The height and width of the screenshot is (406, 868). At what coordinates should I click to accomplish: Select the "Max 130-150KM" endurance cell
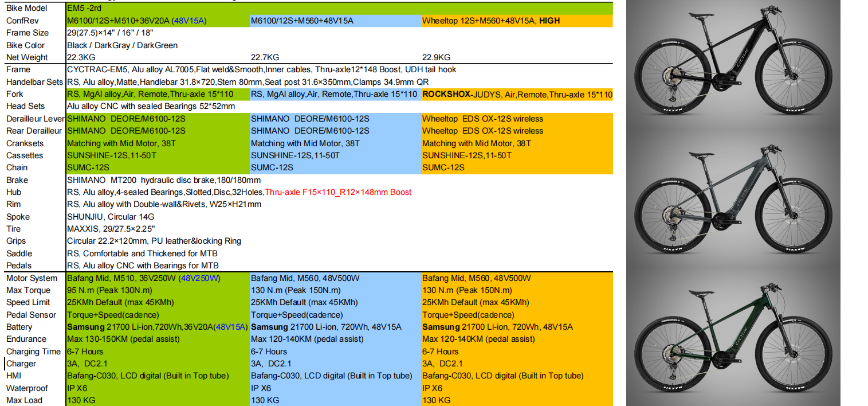click(123, 339)
